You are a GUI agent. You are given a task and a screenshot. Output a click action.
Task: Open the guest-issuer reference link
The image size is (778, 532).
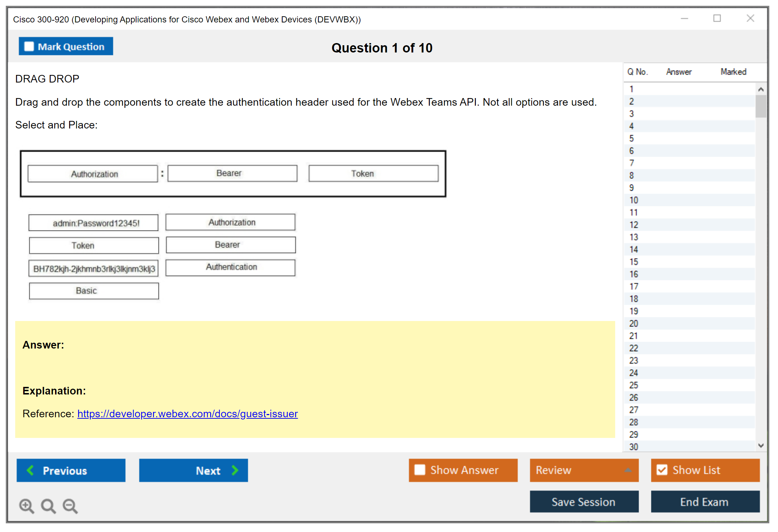(187, 414)
